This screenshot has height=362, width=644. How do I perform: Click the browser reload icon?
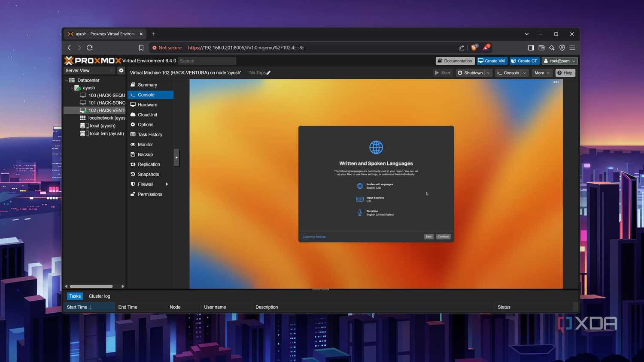90,48
